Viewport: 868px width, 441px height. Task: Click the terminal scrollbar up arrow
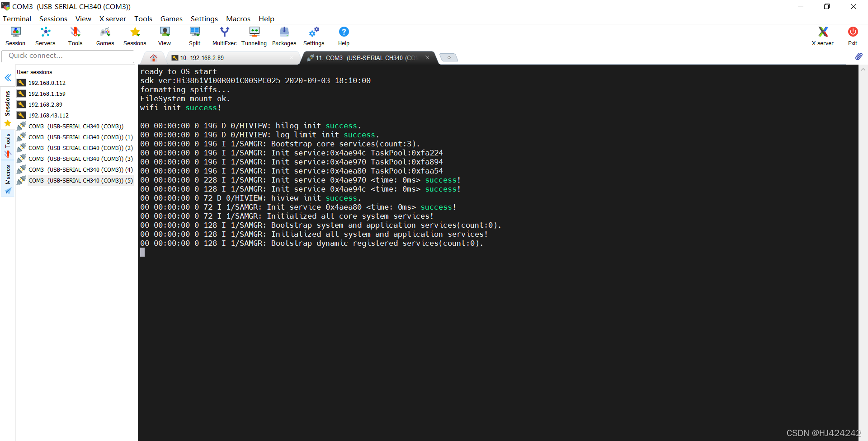pyautogui.click(x=863, y=70)
